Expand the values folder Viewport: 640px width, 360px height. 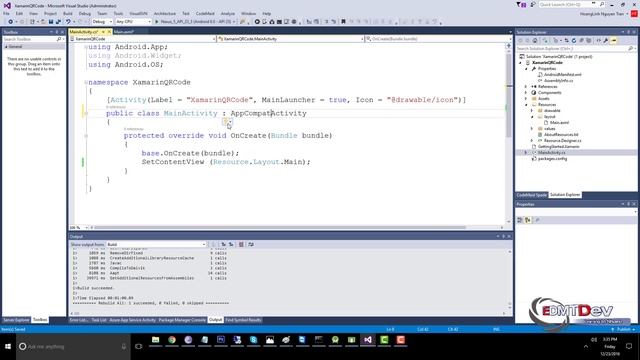[x=532, y=129]
